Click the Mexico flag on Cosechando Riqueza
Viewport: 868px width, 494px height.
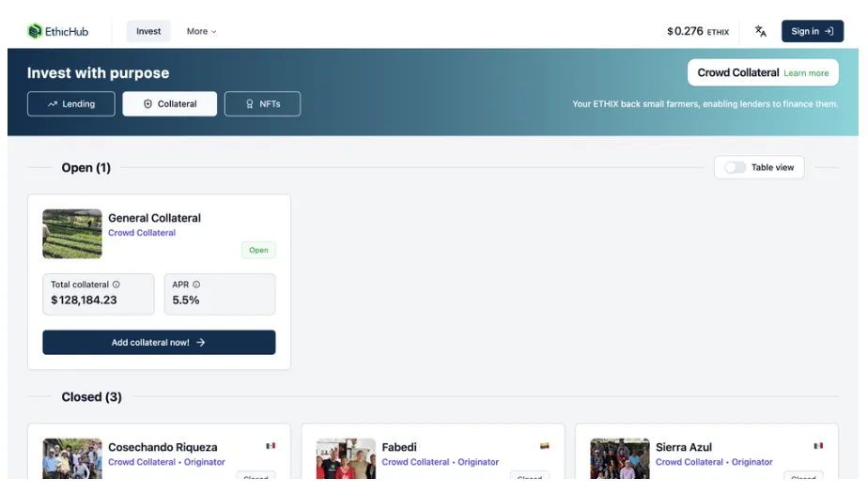tap(271, 446)
